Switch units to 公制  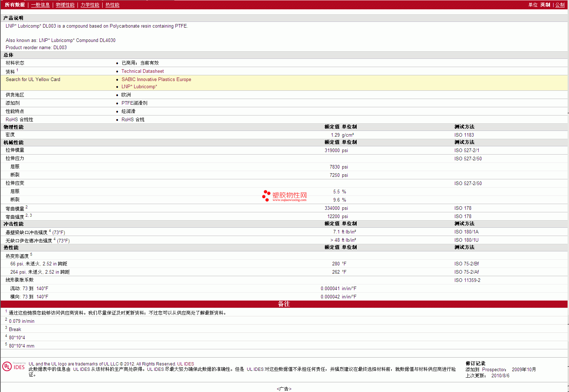(x=560, y=5)
